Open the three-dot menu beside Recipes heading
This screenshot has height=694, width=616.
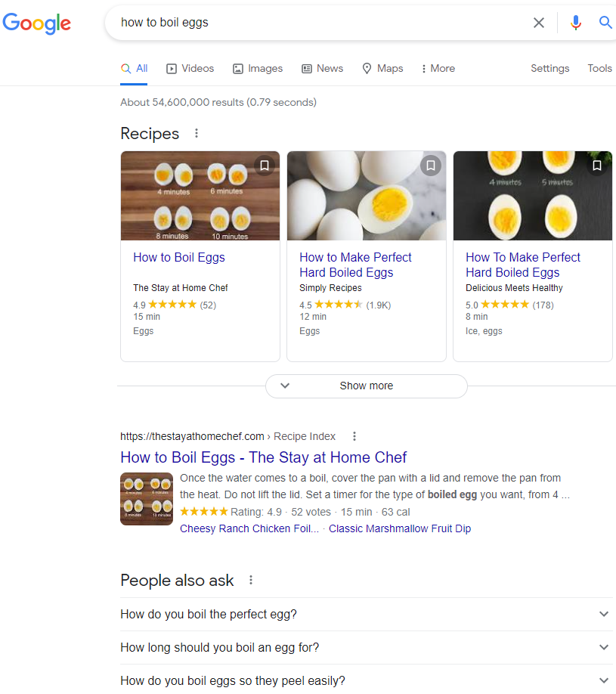click(196, 133)
